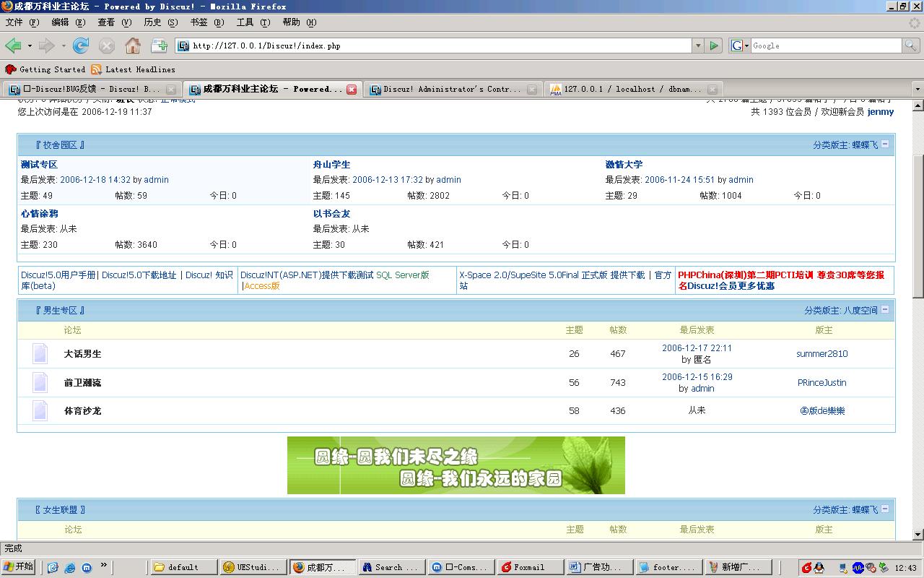Click the new tab toolbar icon

(159, 46)
